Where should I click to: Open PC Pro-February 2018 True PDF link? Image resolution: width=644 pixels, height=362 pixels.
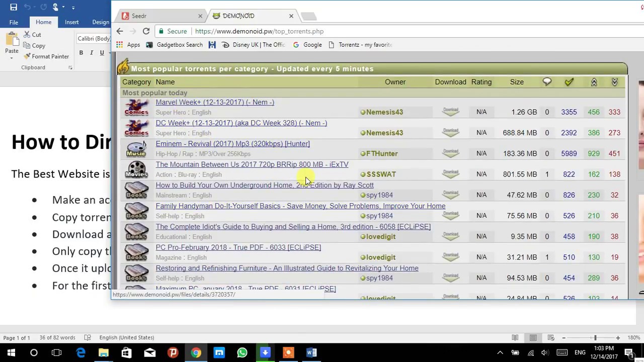(238, 247)
